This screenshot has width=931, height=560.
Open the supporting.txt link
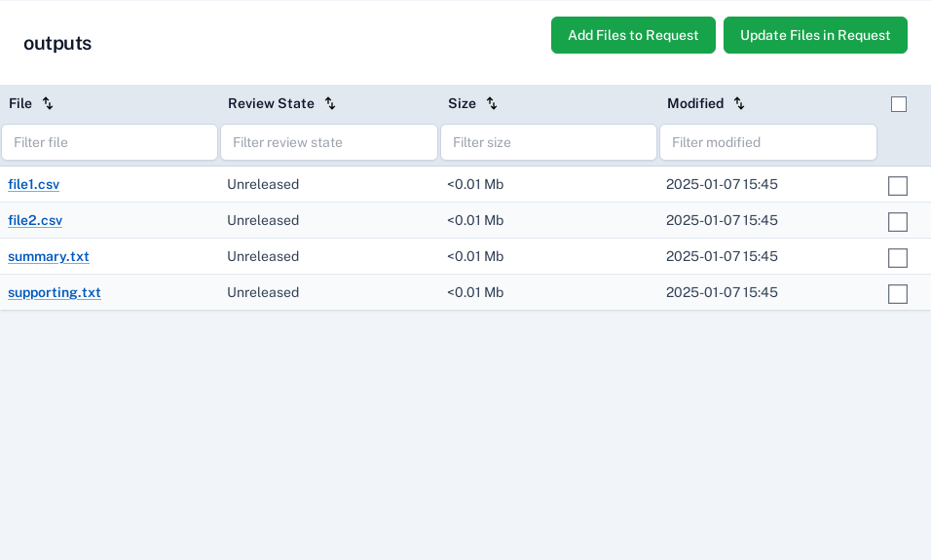click(x=54, y=293)
